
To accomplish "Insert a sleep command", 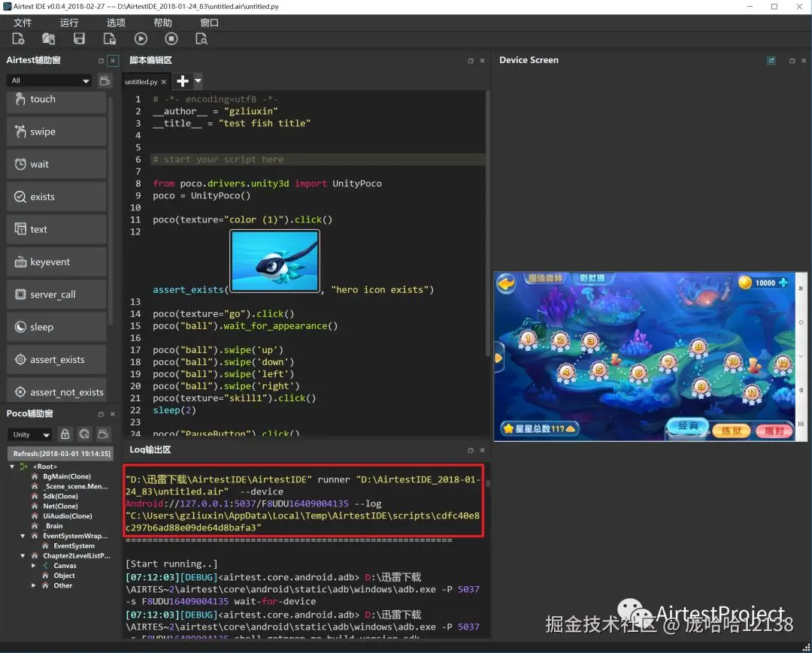I will (56, 328).
